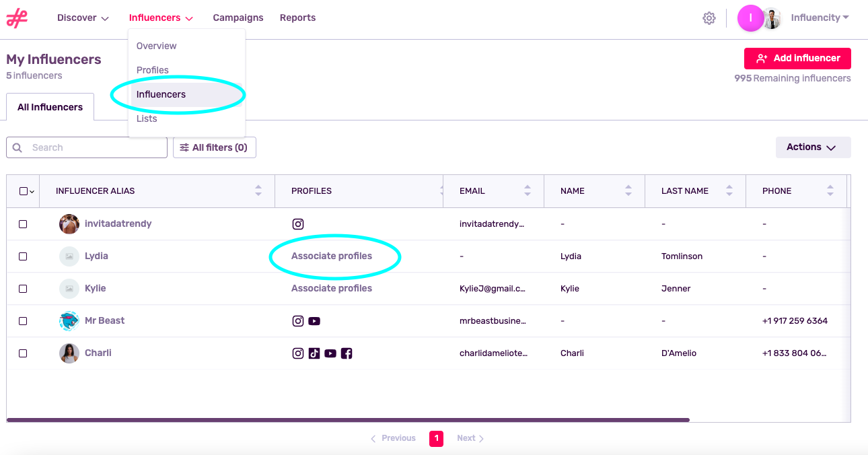
Task: Click Charli's YouTube profile icon
Action: 330,353
